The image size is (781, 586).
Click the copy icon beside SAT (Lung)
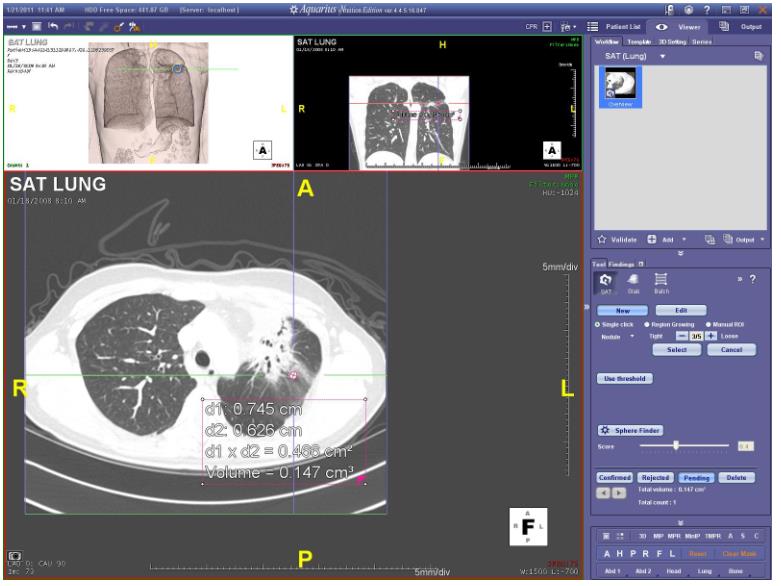(x=757, y=56)
